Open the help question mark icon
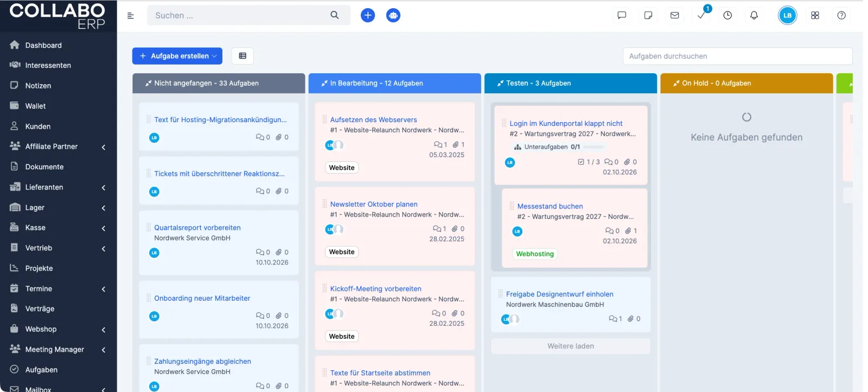Screen dimensions: 868x392 (841, 15)
